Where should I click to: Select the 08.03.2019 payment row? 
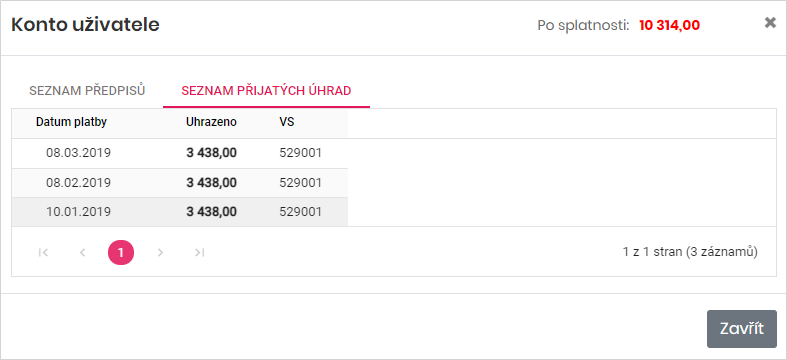(180, 153)
